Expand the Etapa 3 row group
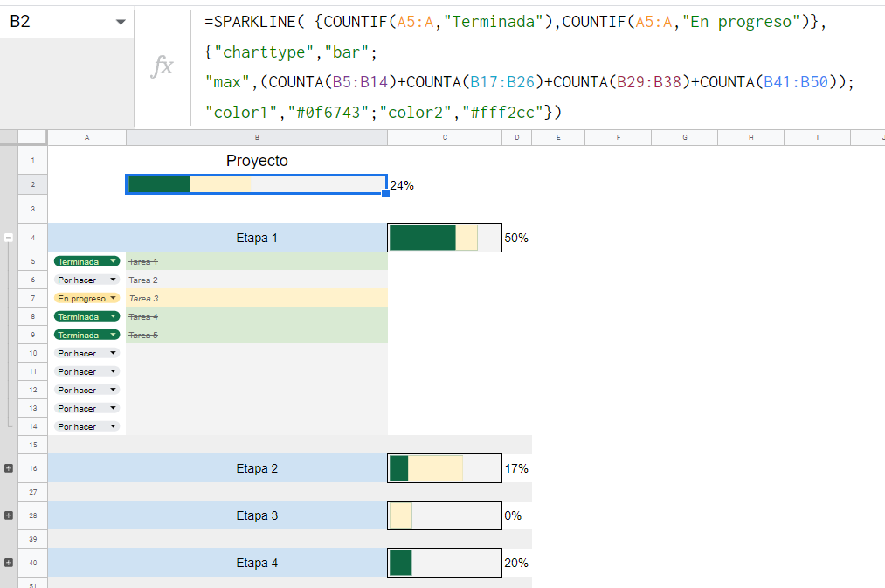The height and width of the screenshot is (588, 885). click(9, 515)
